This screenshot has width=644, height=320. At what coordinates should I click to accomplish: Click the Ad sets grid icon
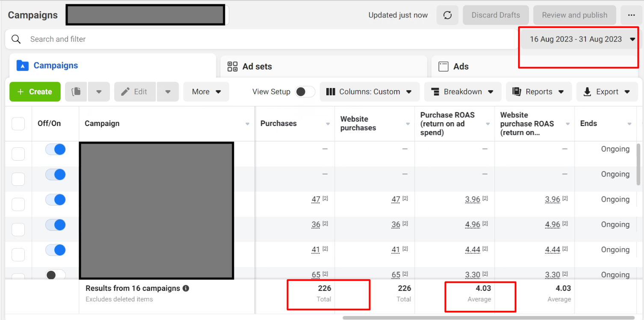click(x=232, y=67)
